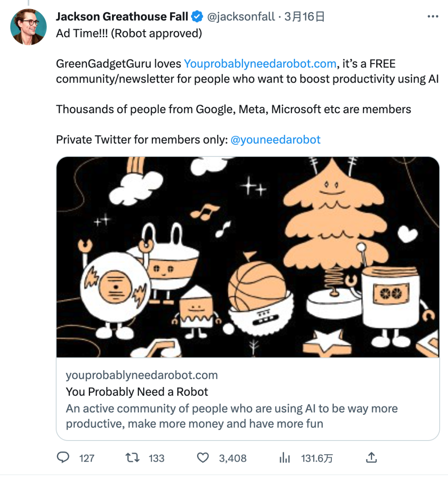Click the youprobablyneedarobot.com card domain
This screenshot has width=448, height=477.
(x=142, y=375)
